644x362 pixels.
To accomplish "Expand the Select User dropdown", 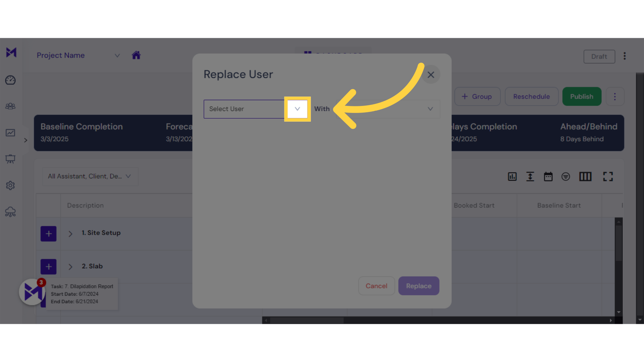I will pyautogui.click(x=297, y=109).
